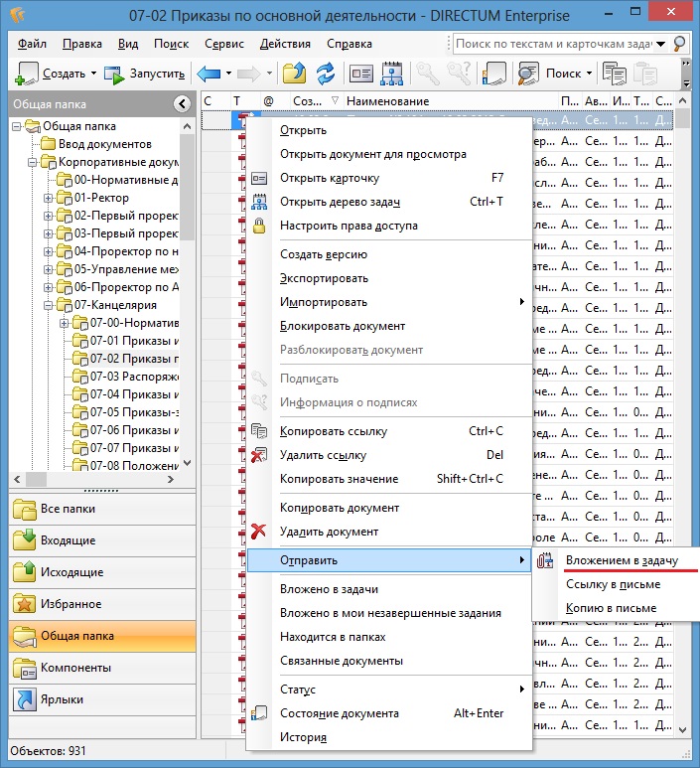Click the Refresh toolbar icon
Screen dimensions: 700x768
pyautogui.click(x=325, y=74)
